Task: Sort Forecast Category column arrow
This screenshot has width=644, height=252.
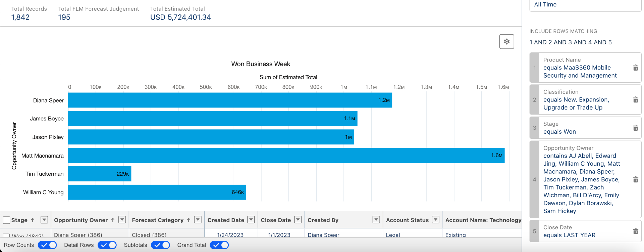Action: tap(189, 220)
